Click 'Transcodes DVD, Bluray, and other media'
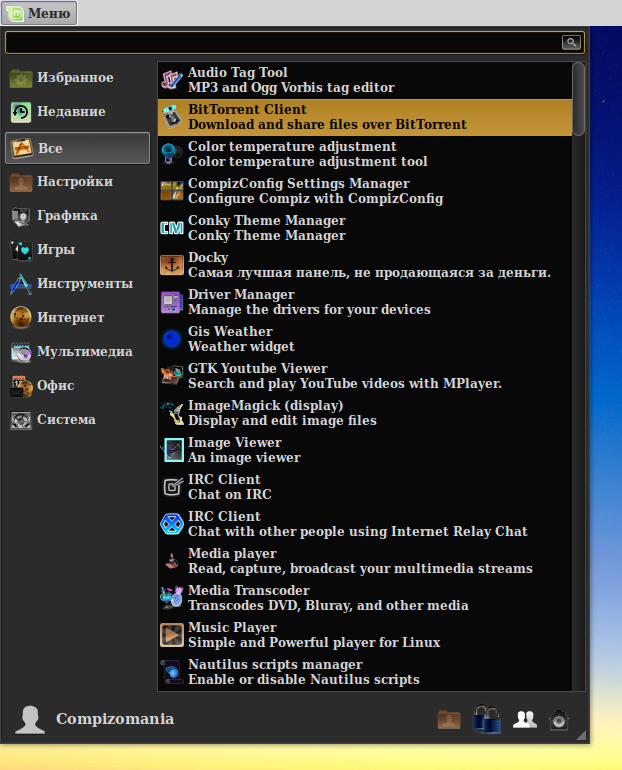 tap(328, 605)
